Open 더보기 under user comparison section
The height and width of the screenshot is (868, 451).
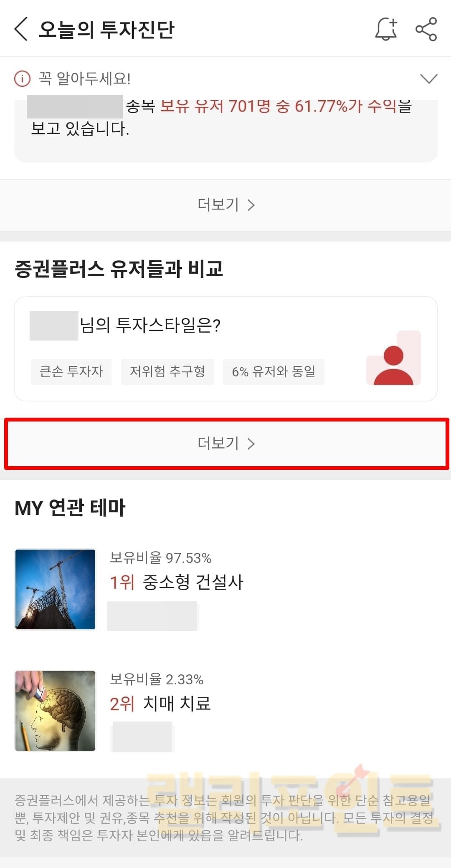tap(225, 444)
